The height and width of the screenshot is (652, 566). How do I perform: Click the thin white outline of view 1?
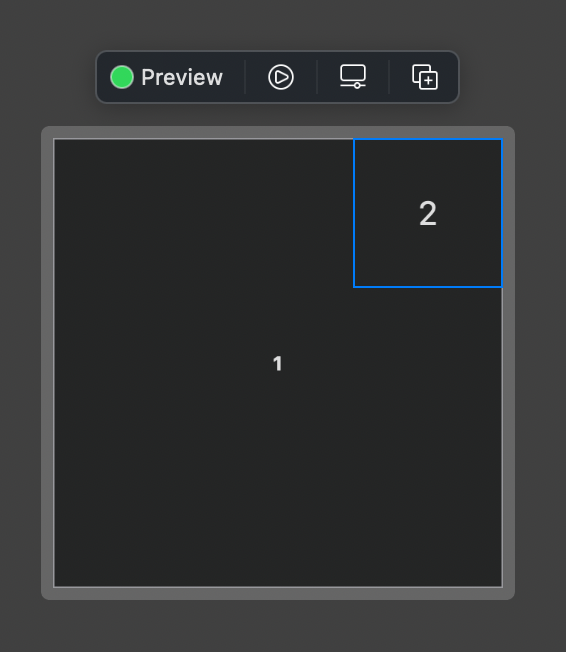click(x=54, y=363)
